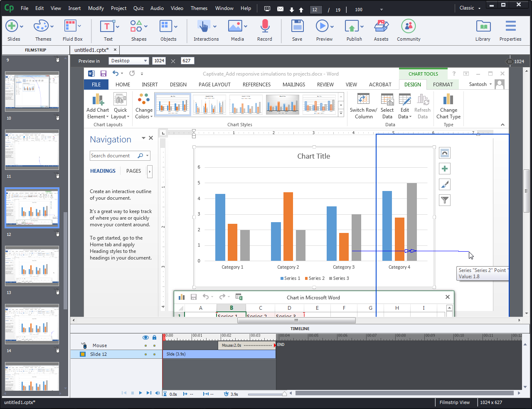Open the Themes menu in menu bar

pyautogui.click(x=199, y=8)
